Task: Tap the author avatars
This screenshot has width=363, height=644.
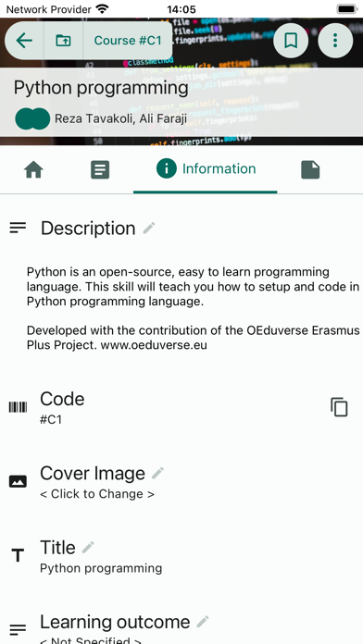Action: click(x=32, y=119)
